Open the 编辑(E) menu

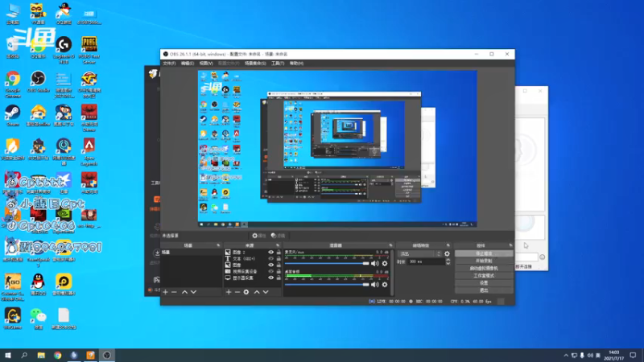188,64
